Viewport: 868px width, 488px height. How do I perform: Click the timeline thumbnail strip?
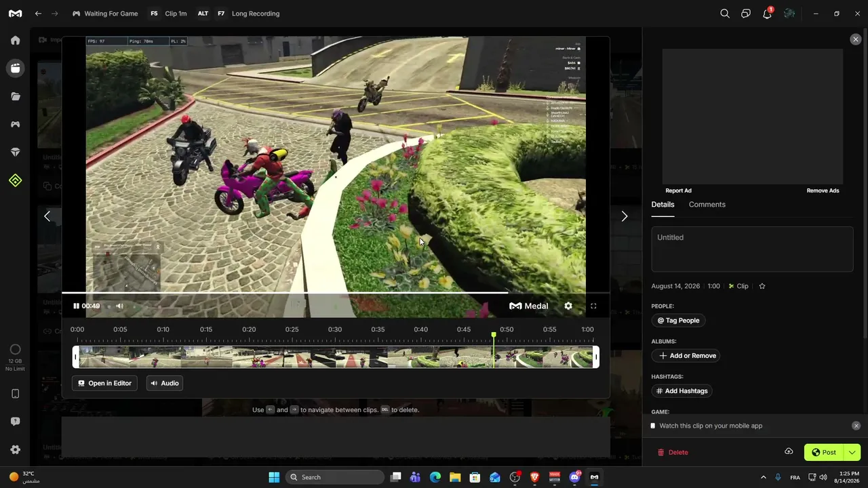click(x=336, y=357)
